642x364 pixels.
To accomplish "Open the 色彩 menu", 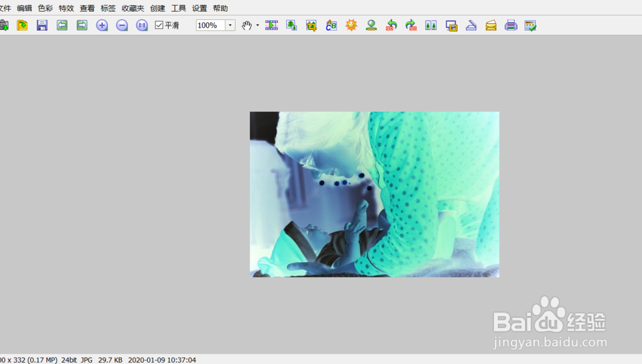I will [45, 8].
